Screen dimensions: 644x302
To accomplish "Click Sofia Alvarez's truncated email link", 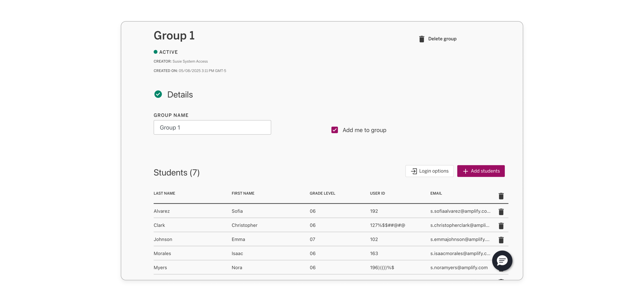I will [x=460, y=211].
